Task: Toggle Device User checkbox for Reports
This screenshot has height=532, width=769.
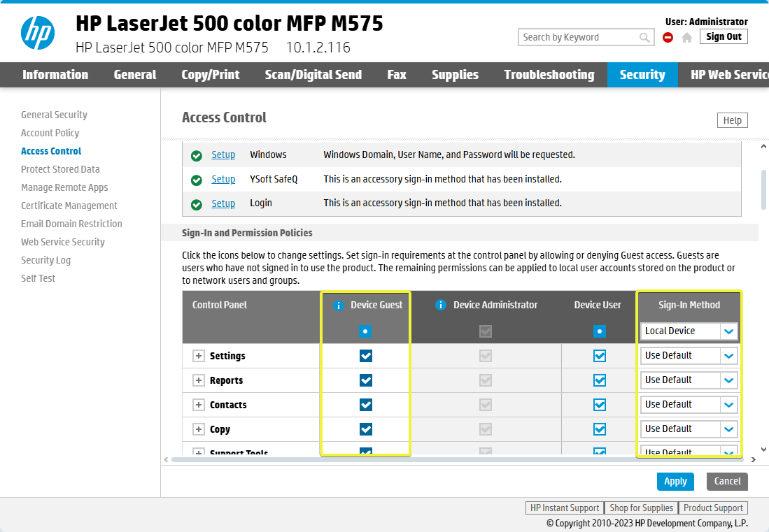Action: tap(599, 380)
